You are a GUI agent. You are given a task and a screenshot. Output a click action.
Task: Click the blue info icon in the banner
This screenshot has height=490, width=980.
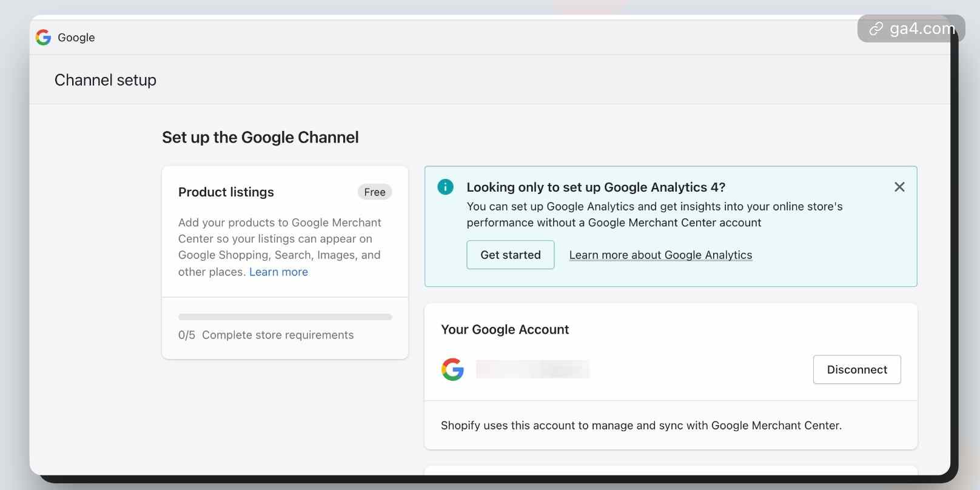[445, 187]
